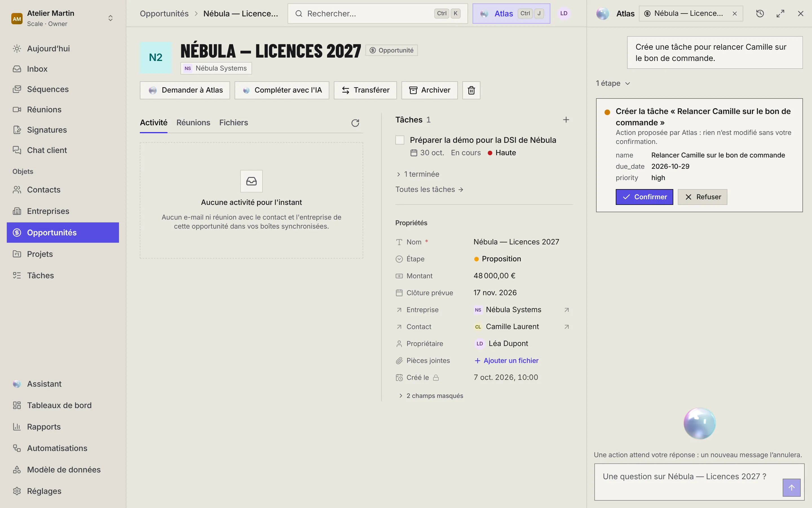
Task: Confirm the proposed task creation
Action: coord(644,197)
